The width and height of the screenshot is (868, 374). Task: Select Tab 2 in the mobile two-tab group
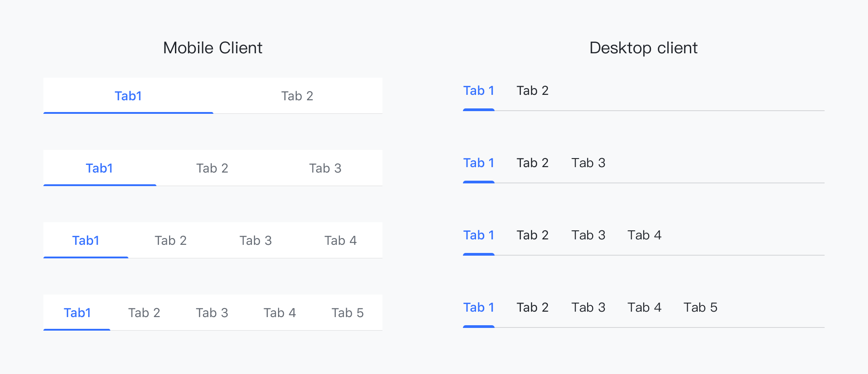click(297, 96)
